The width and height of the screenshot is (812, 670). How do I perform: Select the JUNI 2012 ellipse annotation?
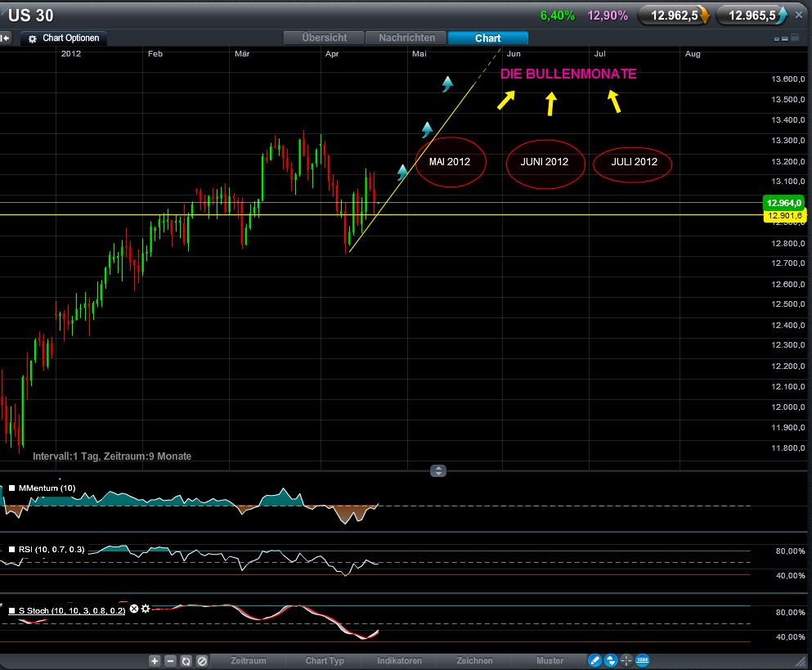[x=545, y=163]
